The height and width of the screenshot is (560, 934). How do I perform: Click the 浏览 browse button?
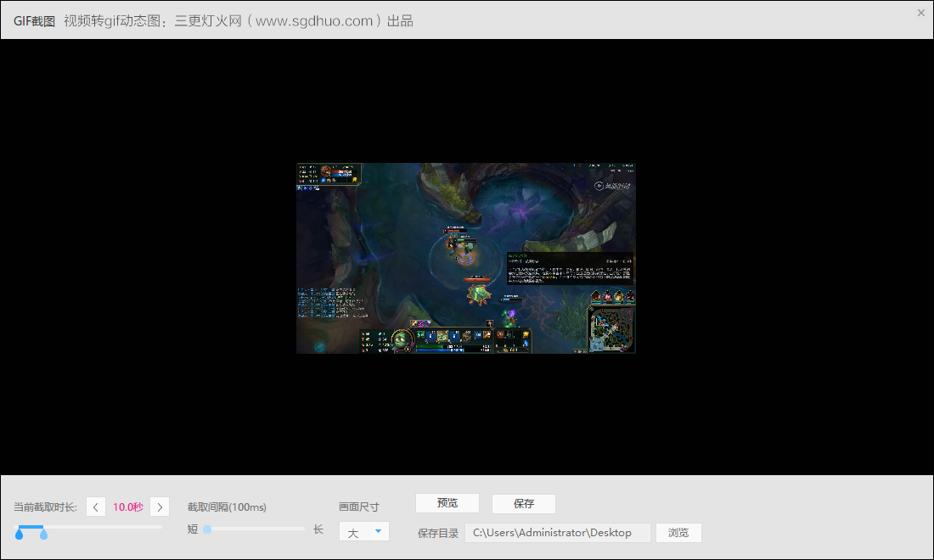click(678, 533)
